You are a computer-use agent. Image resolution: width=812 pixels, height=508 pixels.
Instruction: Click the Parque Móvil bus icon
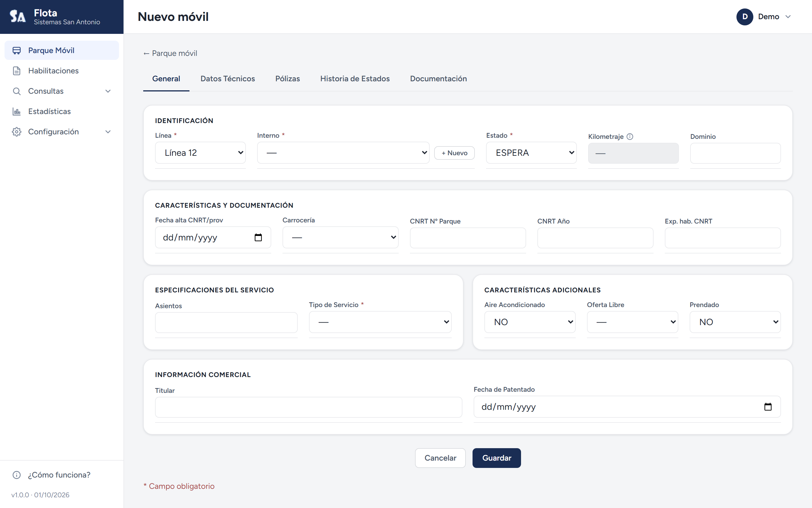(x=16, y=51)
